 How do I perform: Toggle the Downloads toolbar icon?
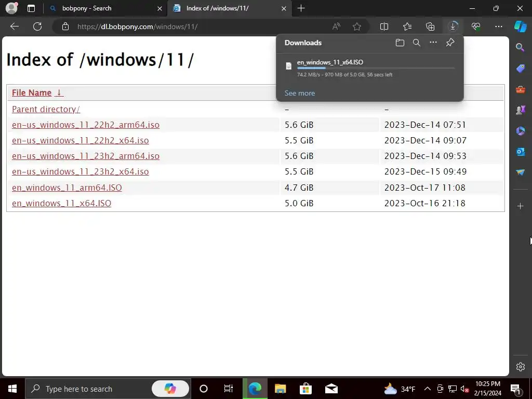pyautogui.click(x=453, y=26)
